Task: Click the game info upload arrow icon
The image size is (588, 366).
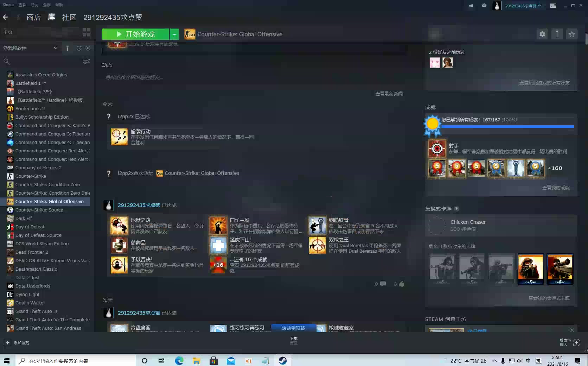Action: 557,34
